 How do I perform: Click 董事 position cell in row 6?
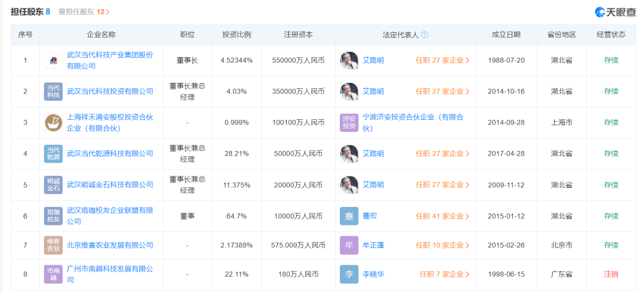[x=187, y=216]
